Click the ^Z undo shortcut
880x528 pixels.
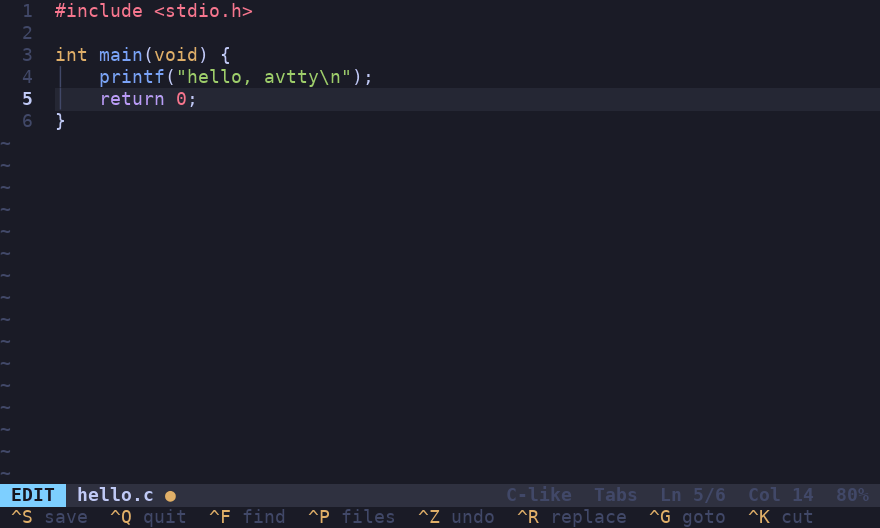(456, 517)
